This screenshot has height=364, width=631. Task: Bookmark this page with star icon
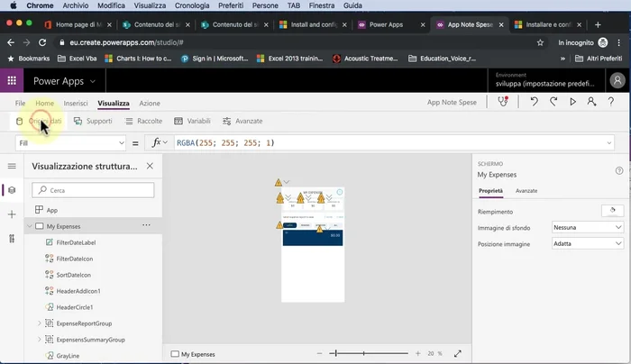(540, 42)
